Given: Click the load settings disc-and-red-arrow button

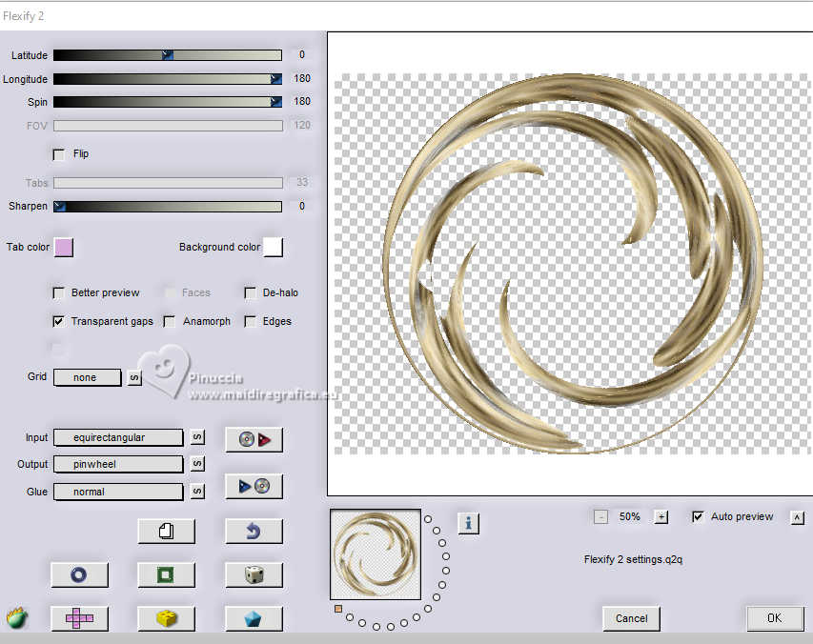Looking at the screenshot, I should coord(254,440).
